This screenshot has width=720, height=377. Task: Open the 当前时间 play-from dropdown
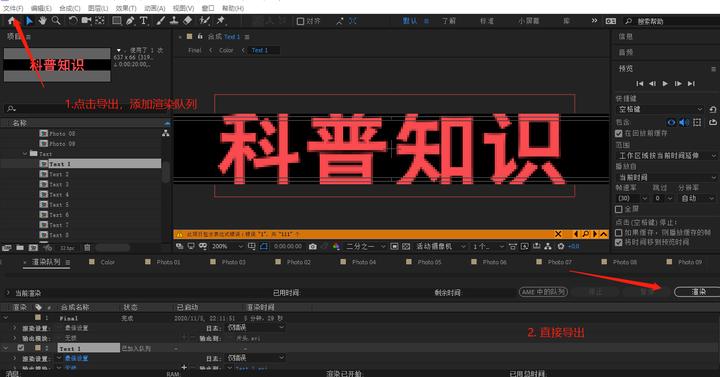tap(667, 177)
